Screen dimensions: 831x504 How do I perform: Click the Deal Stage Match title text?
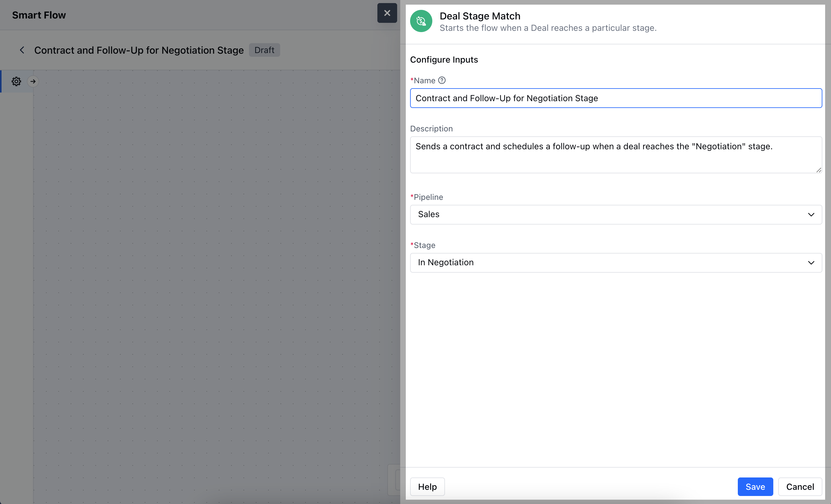480,16
